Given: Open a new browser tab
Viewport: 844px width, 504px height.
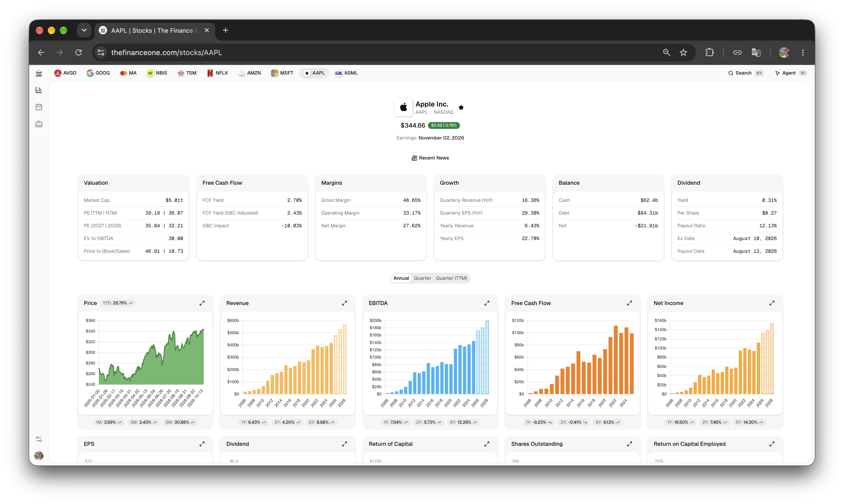Looking at the screenshot, I should point(226,30).
